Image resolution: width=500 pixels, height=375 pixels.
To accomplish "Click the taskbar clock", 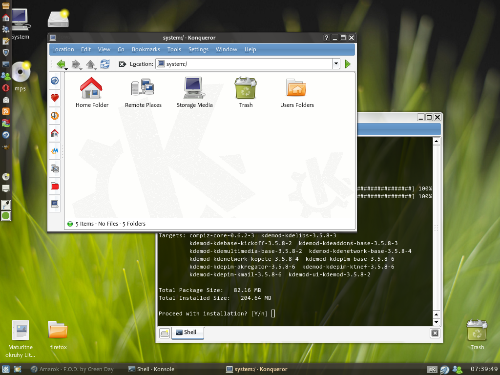I will pos(483,369).
